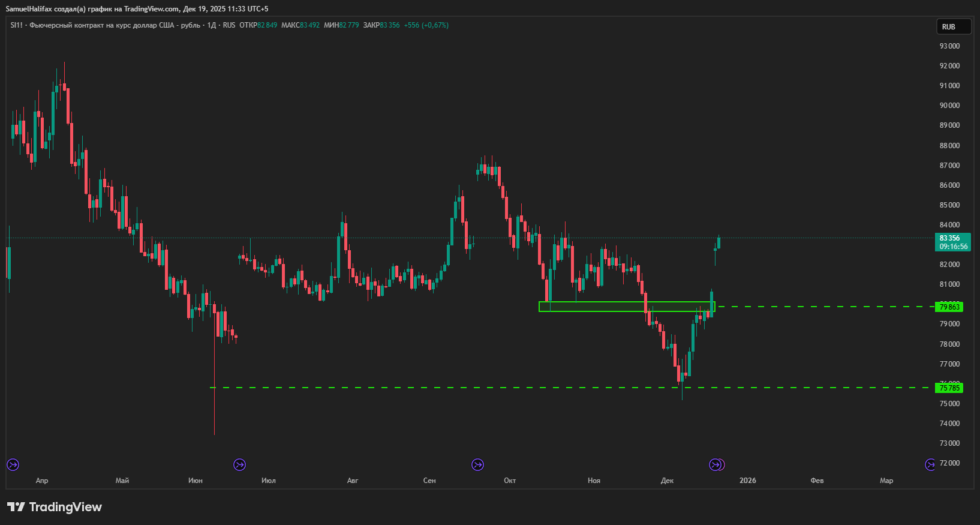Click the Авг label on time axis

[x=353, y=481]
